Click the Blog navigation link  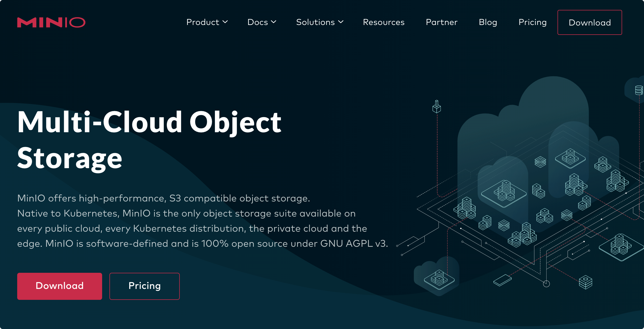pos(488,22)
